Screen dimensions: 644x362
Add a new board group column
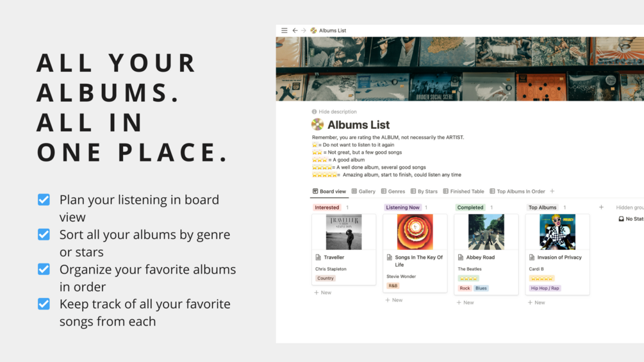pyautogui.click(x=601, y=207)
